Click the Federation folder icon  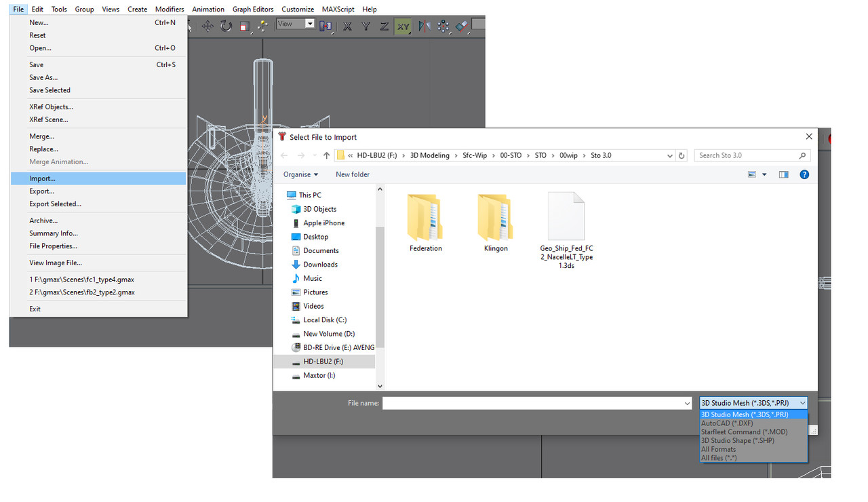[x=425, y=217]
